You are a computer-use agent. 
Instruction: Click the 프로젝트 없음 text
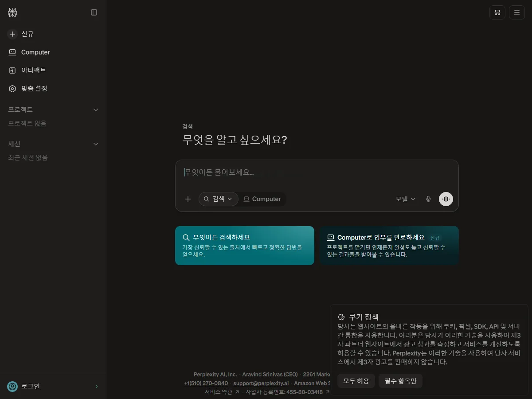pyautogui.click(x=27, y=123)
